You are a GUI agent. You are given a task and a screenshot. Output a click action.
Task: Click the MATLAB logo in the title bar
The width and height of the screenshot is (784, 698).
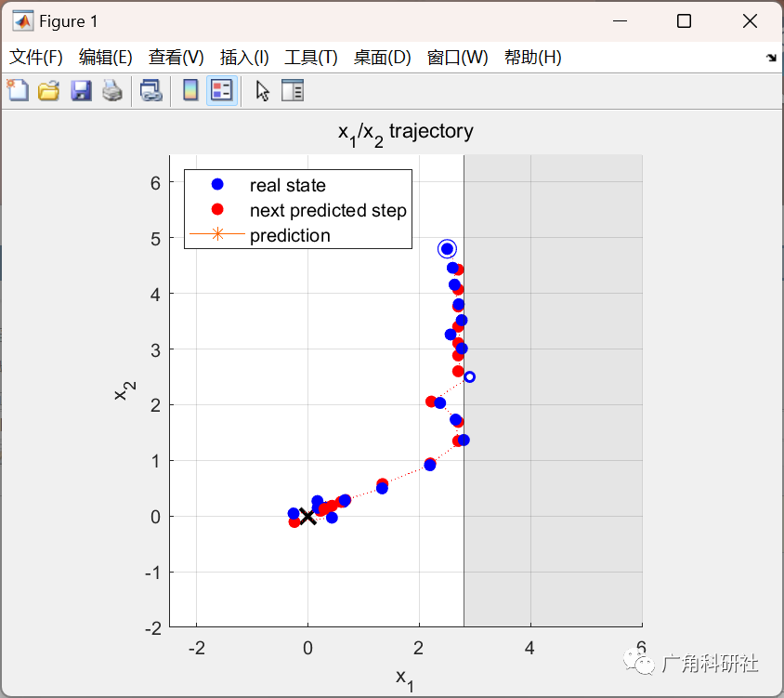click(23, 21)
